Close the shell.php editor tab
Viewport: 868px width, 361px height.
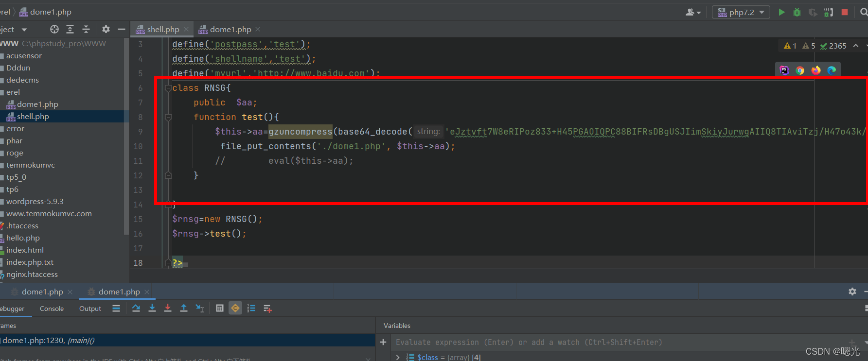tap(186, 29)
